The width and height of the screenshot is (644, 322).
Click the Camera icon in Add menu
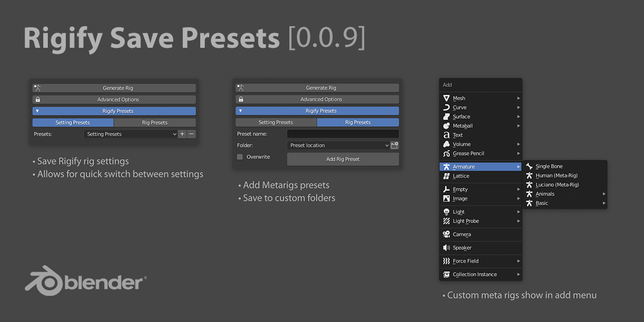coord(446,234)
